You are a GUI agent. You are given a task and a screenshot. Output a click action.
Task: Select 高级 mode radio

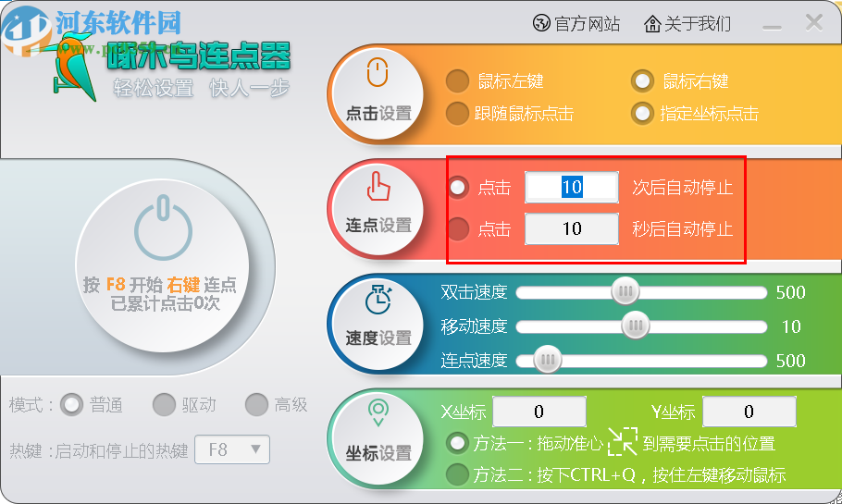256,405
